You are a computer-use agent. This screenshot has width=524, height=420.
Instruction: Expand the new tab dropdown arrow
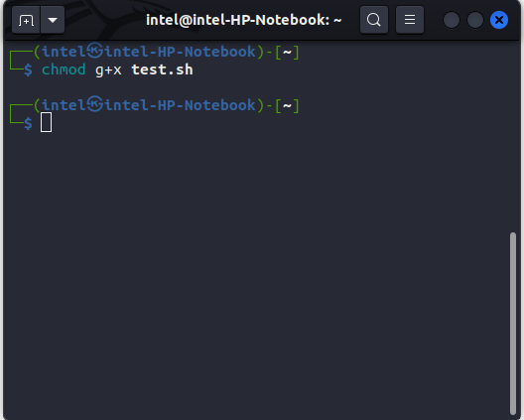click(x=53, y=20)
